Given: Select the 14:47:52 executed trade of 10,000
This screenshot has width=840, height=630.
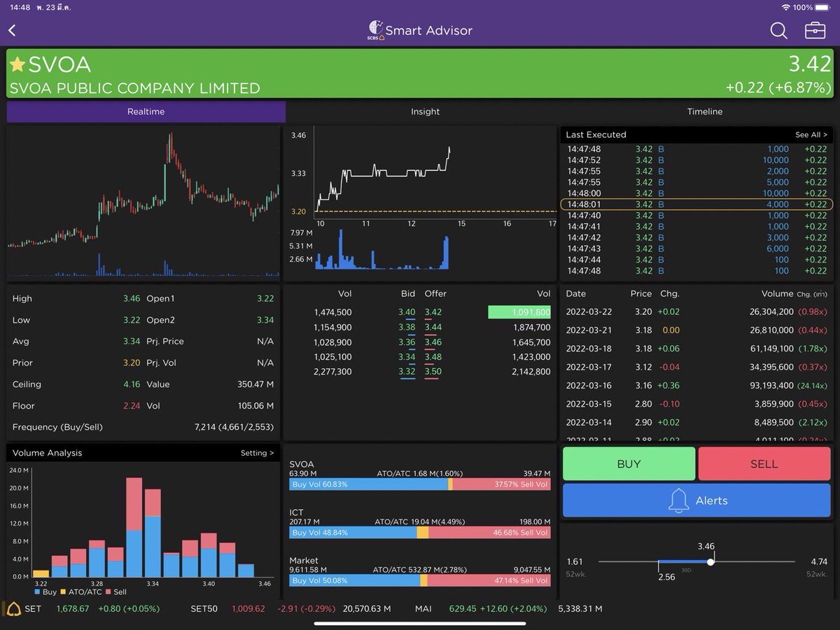Looking at the screenshot, I should coord(696,160).
